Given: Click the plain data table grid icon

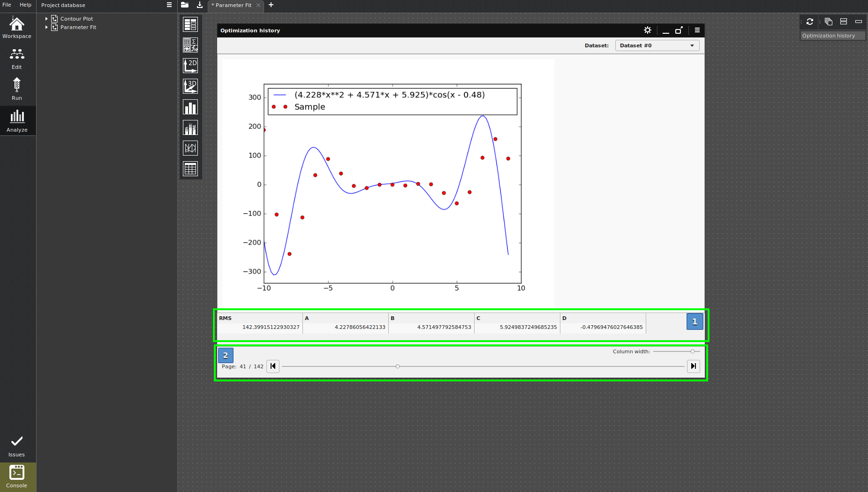Looking at the screenshot, I should click(190, 169).
